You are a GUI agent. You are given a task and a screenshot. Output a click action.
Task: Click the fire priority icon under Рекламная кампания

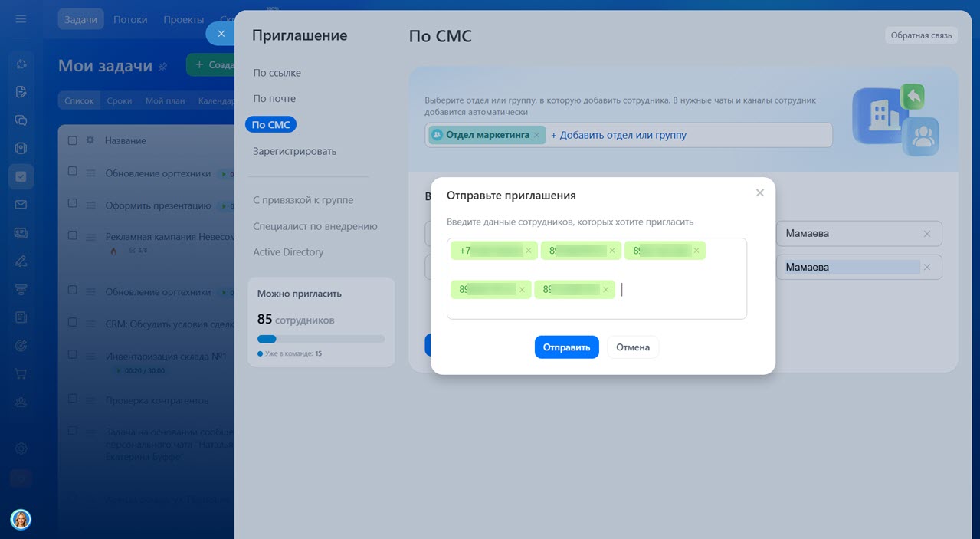pos(113,251)
